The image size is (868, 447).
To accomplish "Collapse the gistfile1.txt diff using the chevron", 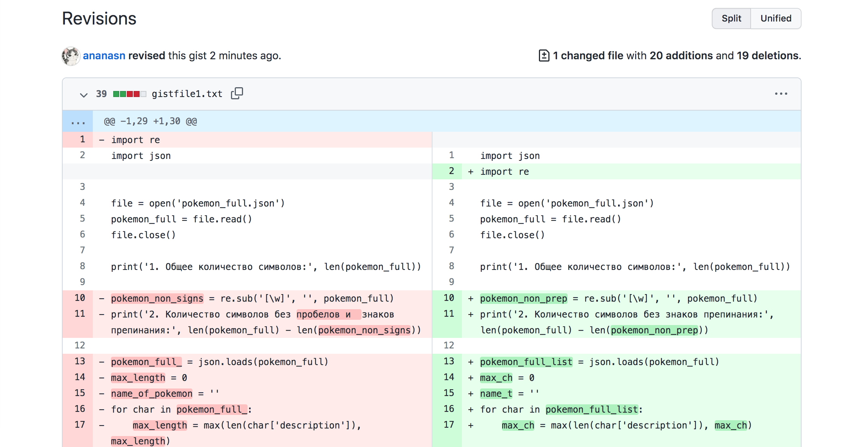I will tap(83, 95).
